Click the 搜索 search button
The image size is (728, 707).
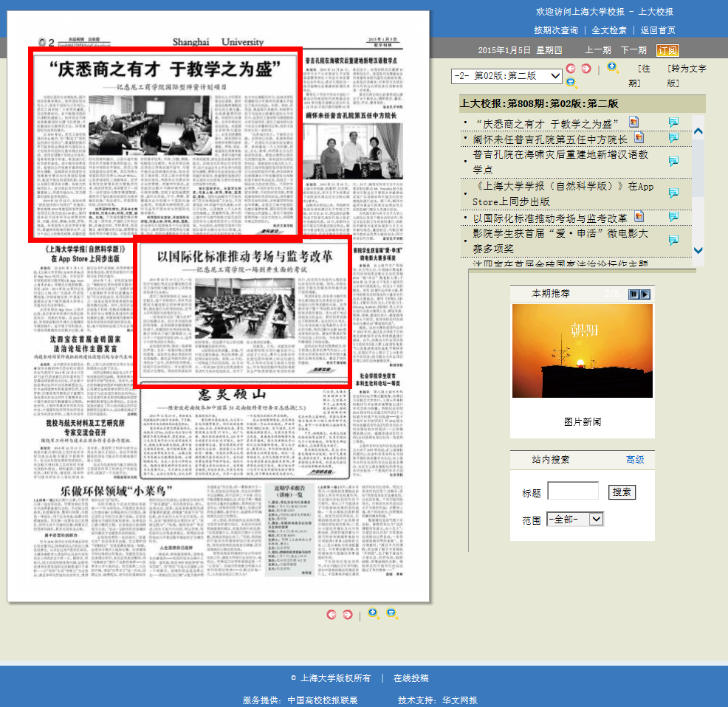(x=622, y=492)
